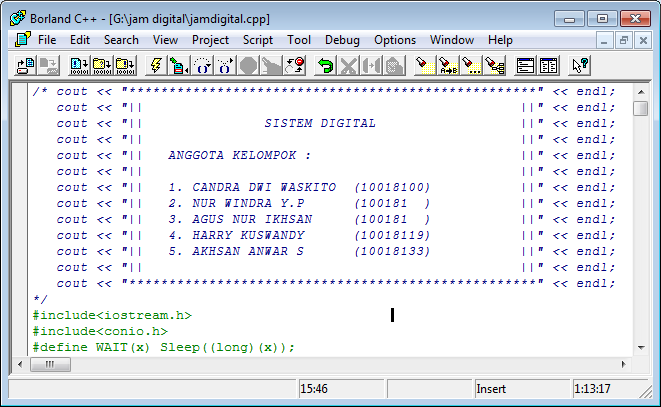
Task: Click the Insert mode status bar indicator
Action: 521,389
